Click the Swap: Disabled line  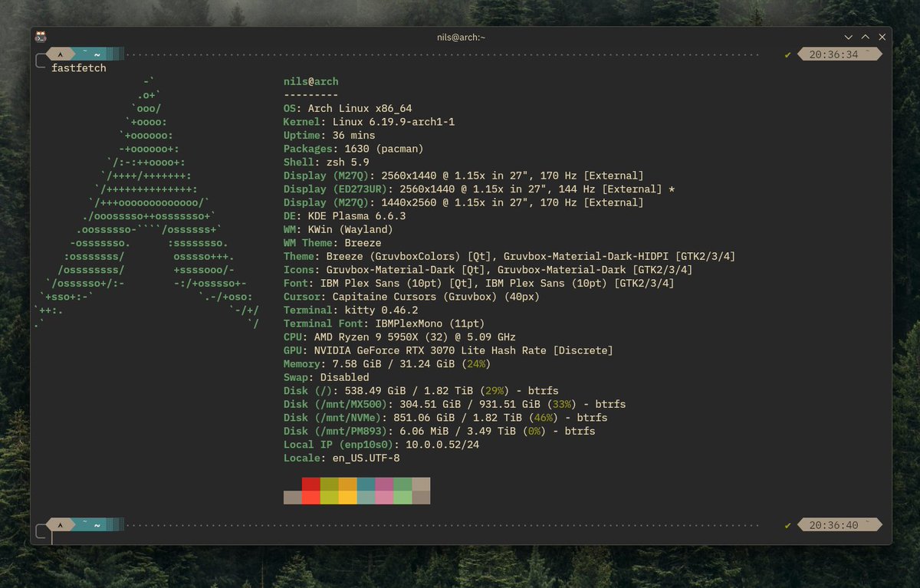[326, 377]
